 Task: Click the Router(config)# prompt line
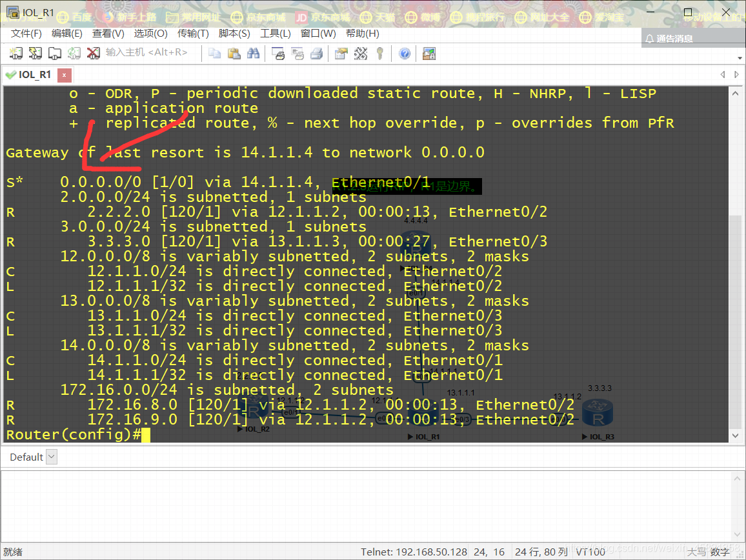click(77, 434)
